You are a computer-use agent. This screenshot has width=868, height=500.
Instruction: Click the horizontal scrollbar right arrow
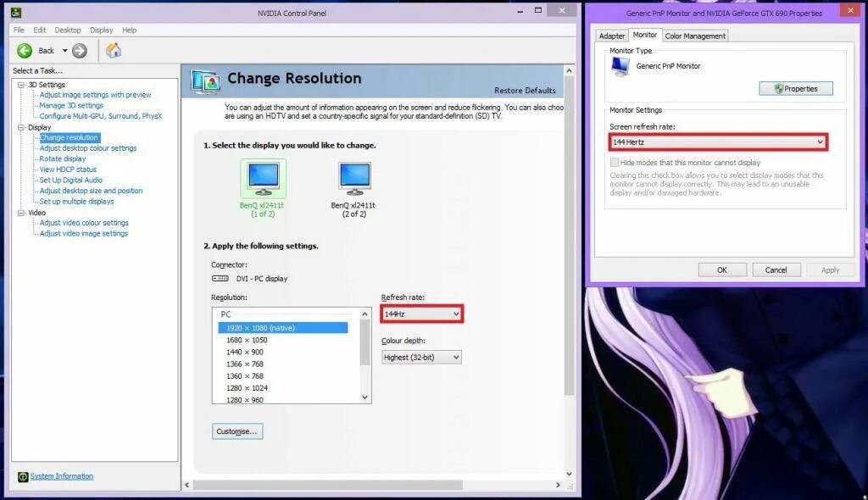[x=558, y=485]
